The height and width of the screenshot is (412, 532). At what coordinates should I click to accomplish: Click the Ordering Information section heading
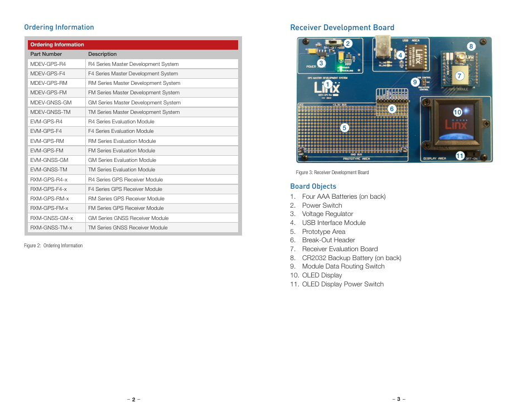[59, 27]
